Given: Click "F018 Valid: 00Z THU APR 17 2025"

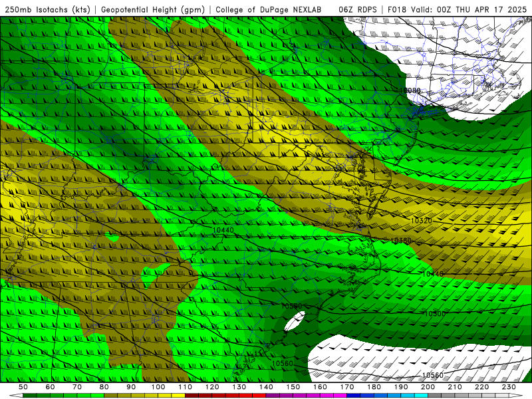Looking at the screenshot, I should point(457,9).
